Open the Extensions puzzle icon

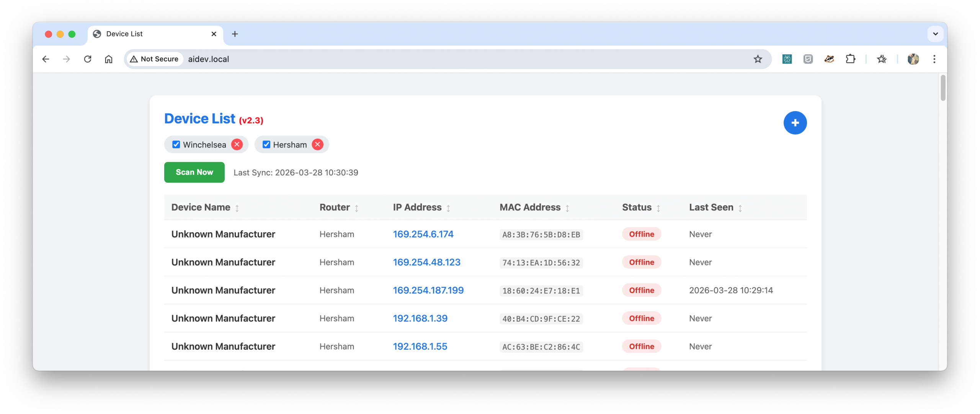pos(850,59)
